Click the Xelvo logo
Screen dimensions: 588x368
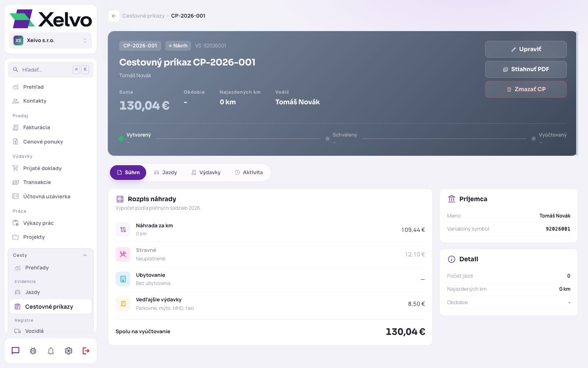point(51,19)
